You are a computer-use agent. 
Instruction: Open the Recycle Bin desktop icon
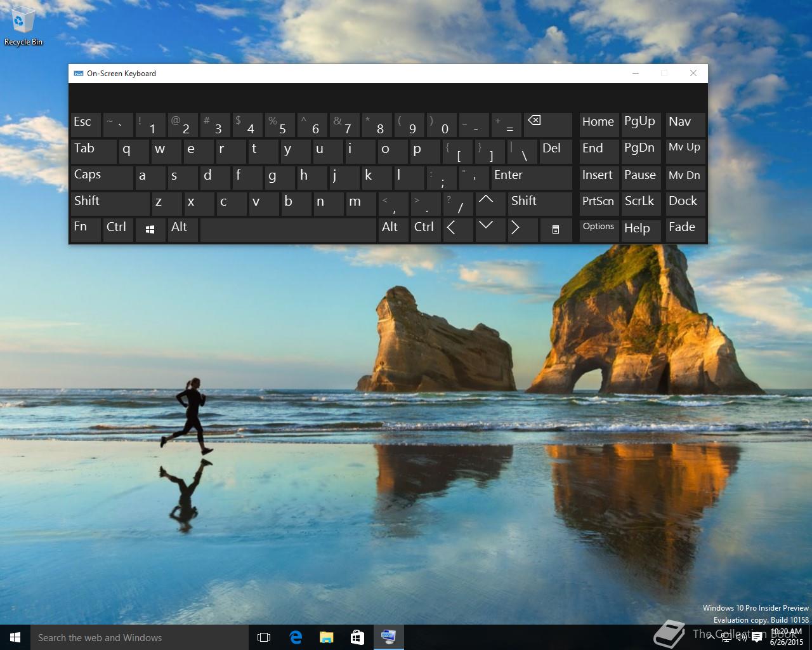[x=23, y=26]
